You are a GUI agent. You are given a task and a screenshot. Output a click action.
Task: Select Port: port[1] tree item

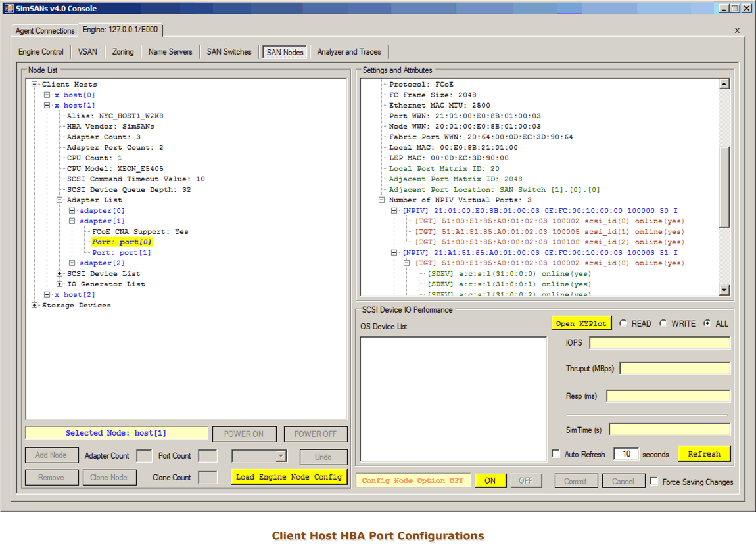[122, 253]
